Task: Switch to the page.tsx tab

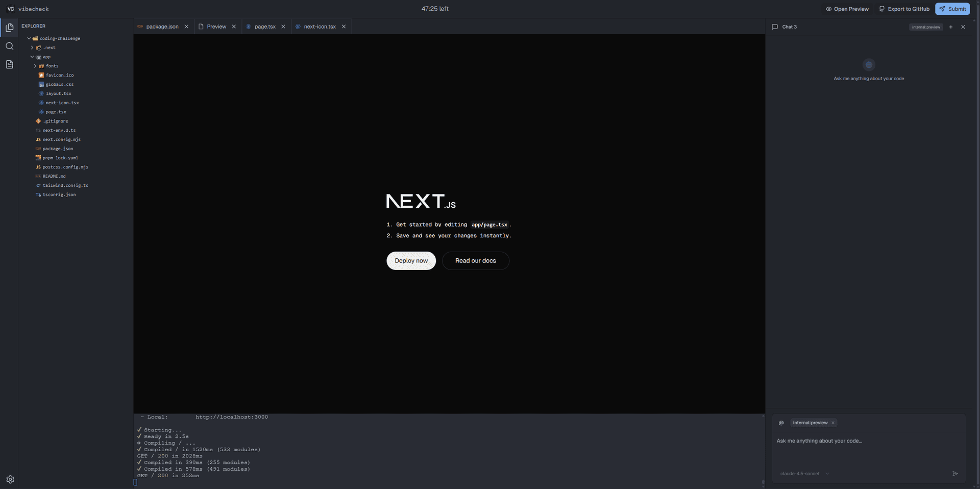Action: click(x=265, y=27)
